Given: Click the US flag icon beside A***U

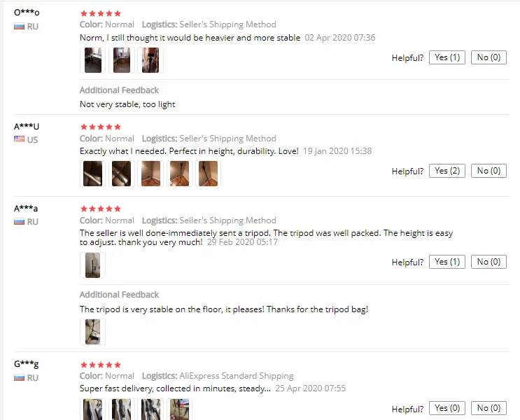Looking at the screenshot, I should pos(19,139).
